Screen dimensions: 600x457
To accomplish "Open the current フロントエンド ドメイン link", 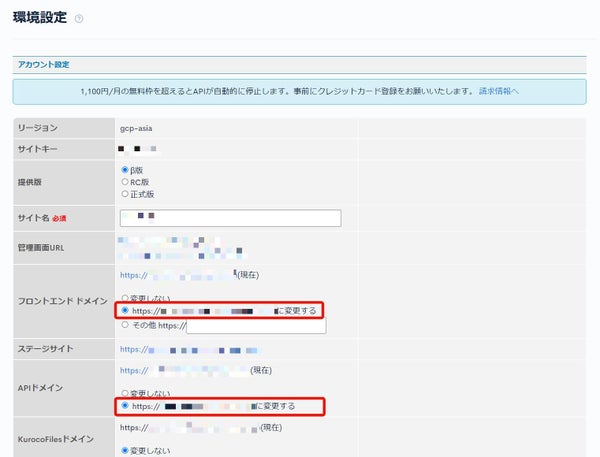I will (178, 275).
